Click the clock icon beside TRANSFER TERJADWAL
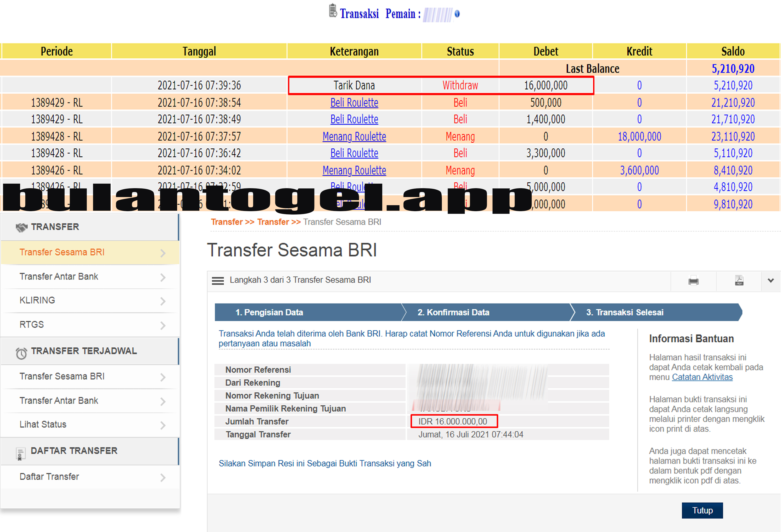781x532 pixels. [x=21, y=353]
